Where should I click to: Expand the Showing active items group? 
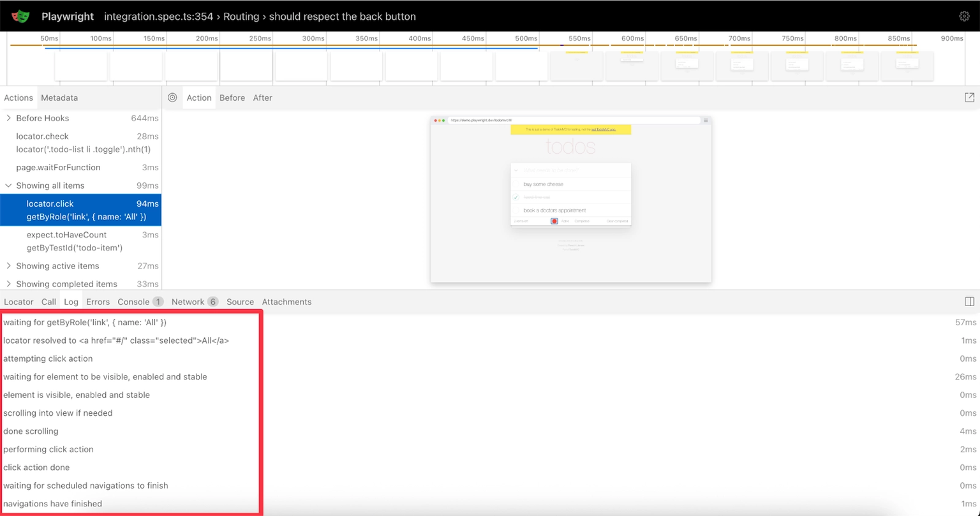pyautogui.click(x=8, y=266)
